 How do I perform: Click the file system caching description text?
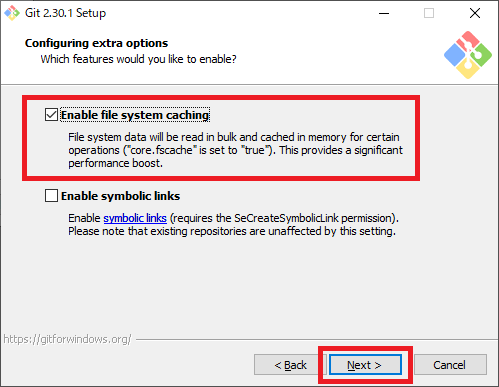235,150
